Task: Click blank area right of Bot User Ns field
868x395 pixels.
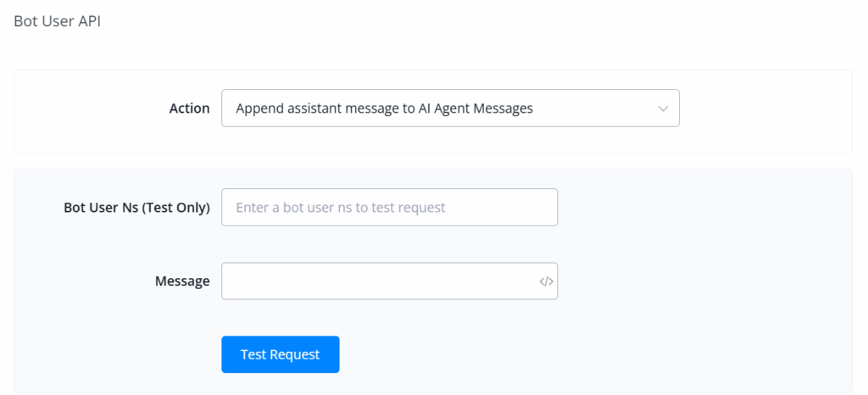Action: tap(704, 208)
